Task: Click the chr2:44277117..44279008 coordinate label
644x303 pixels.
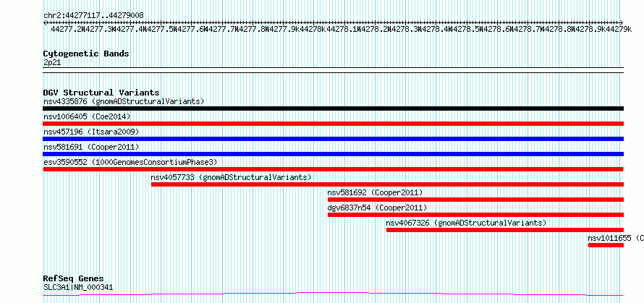Action: (x=93, y=16)
